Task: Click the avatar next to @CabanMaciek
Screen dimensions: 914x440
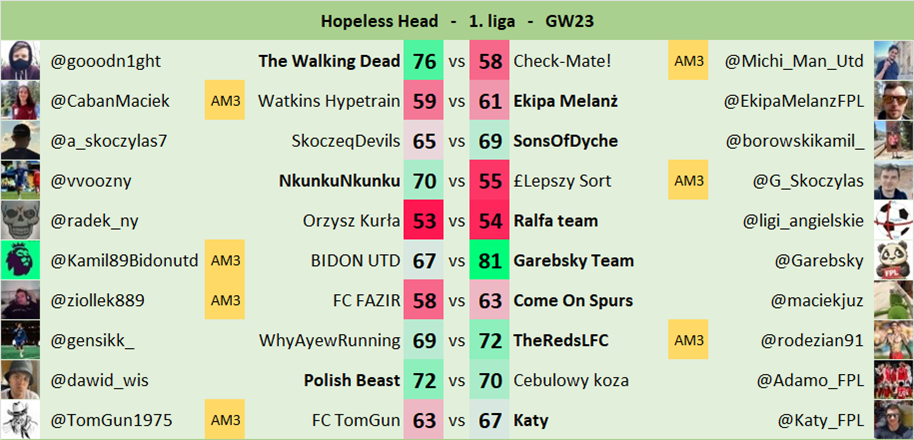Action: 19,101
